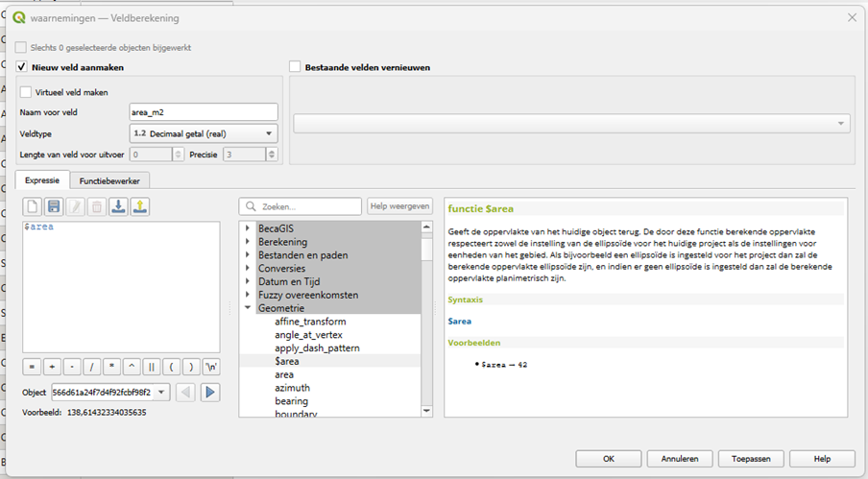Viewport: 868px width, 479px height.
Task: Insert the multiplication operator button
Action: click(110, 367)
